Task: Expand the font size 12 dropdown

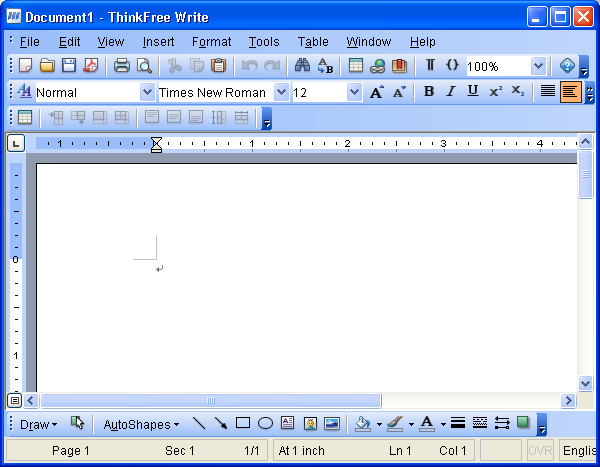Action: 354,92
